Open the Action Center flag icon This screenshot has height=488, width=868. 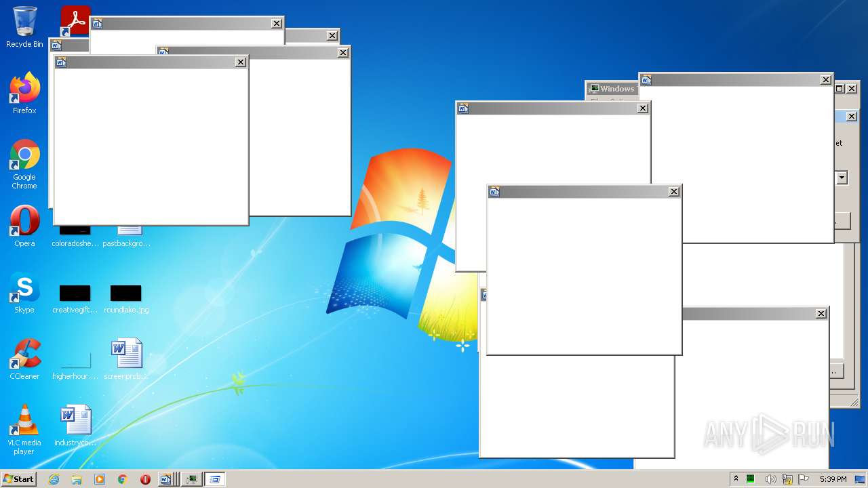804,479
